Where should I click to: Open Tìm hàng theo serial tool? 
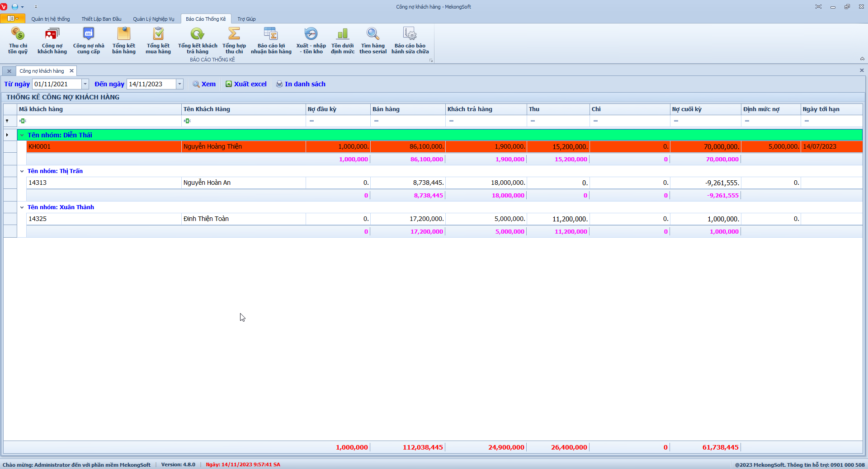click(x=373, y=40)
